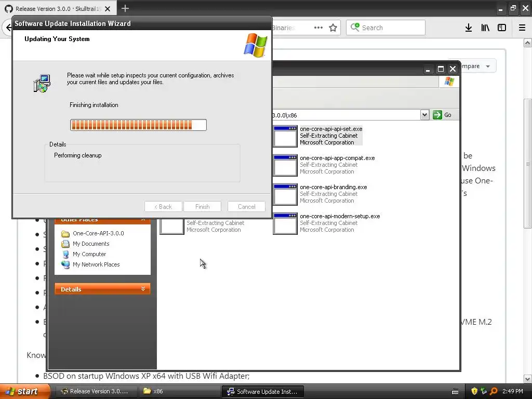This screenshot has width=532, height=399.
Task: Click the Windows flag logo in wizard
Action: click(256, 45)
